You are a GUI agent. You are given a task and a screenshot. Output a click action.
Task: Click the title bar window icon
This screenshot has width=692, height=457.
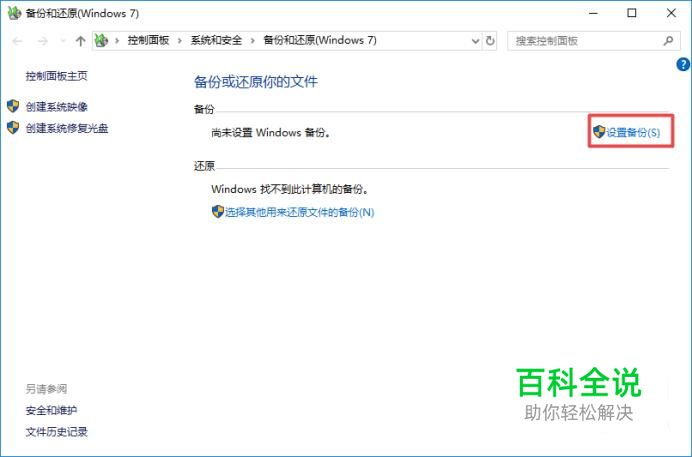[x=14, y=13]
